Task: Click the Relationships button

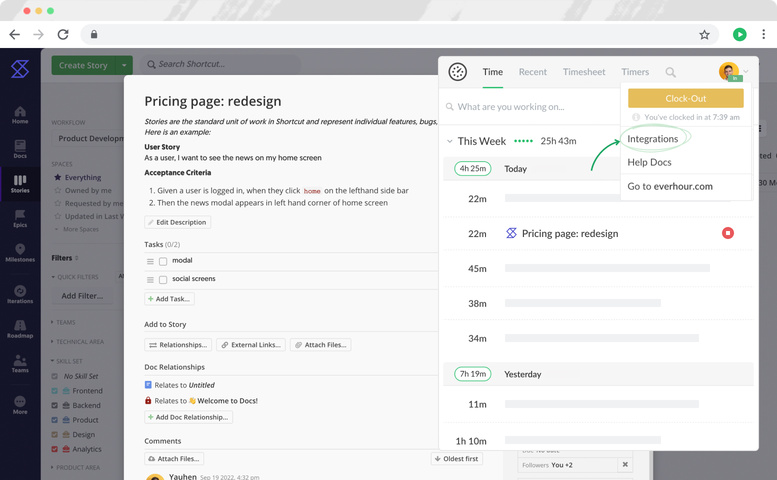Action: click(x=178, y=345)
